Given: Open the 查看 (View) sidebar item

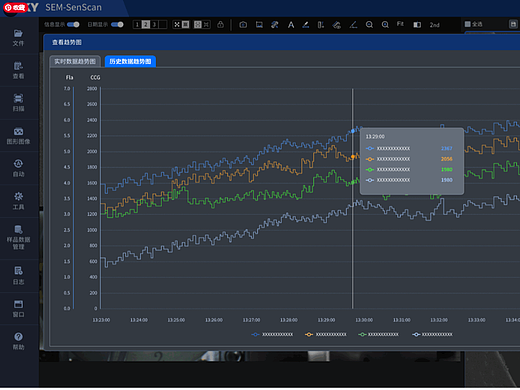Looking at the screenshot, I should (18, 70).
